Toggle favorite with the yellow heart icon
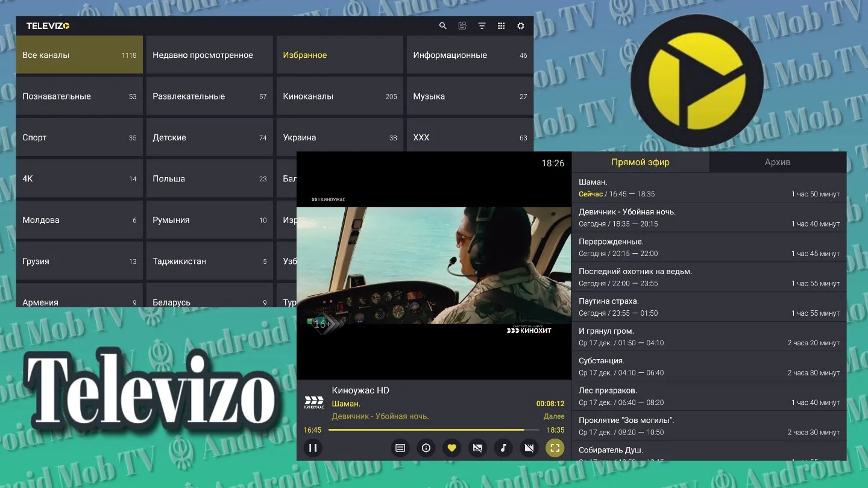The image size is (868, 488). [451, 448]
